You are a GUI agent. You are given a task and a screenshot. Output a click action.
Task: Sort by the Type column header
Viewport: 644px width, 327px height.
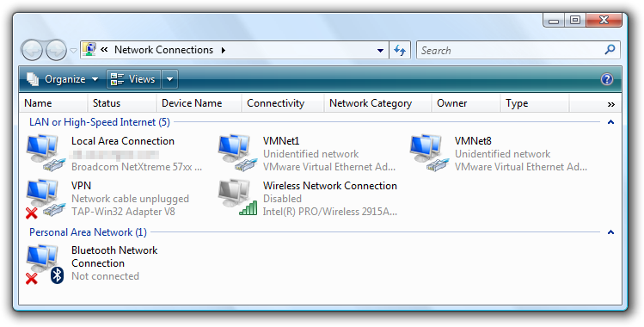pos(535,103)
